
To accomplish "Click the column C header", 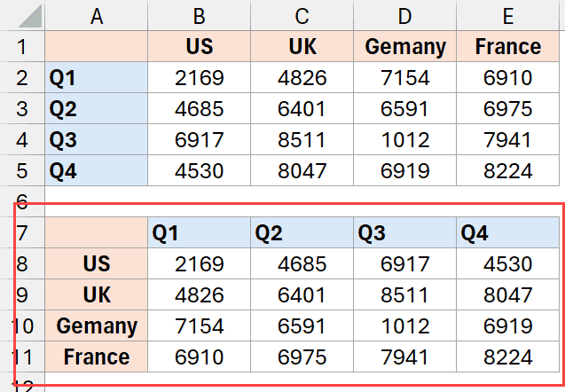I will [302, 15].
